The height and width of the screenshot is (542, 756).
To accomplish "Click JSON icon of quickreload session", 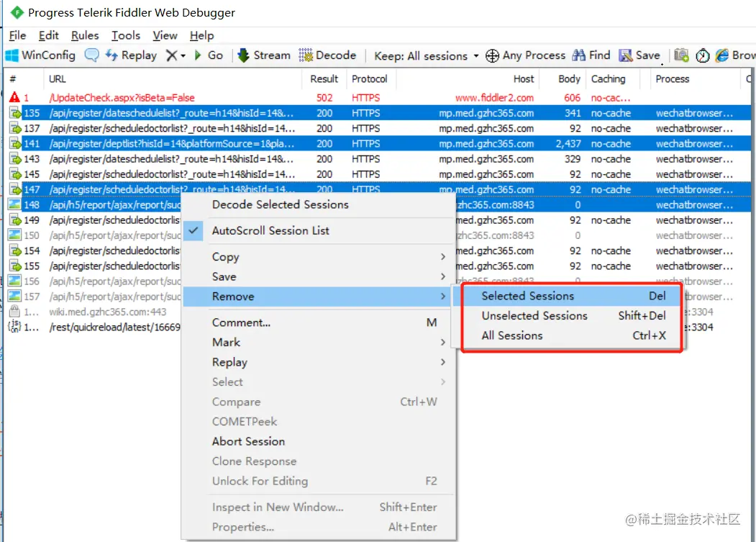I will [14, 327].
